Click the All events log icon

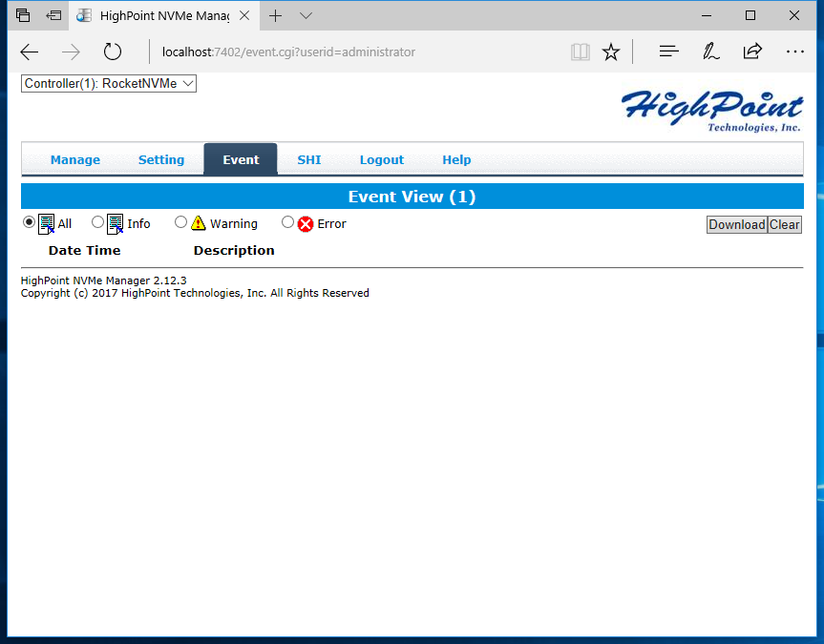coord(46,224)
